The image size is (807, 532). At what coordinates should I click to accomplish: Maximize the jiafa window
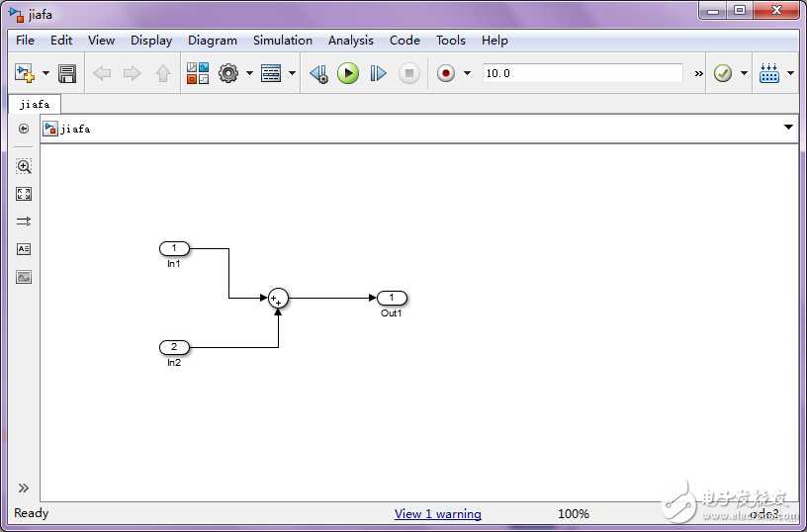click(740, 10)
